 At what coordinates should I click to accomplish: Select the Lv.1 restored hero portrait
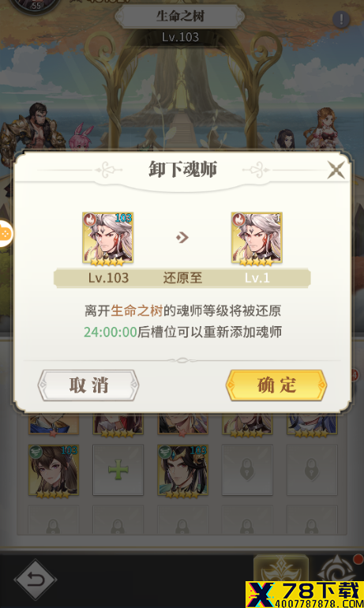(x=257, y=238)
